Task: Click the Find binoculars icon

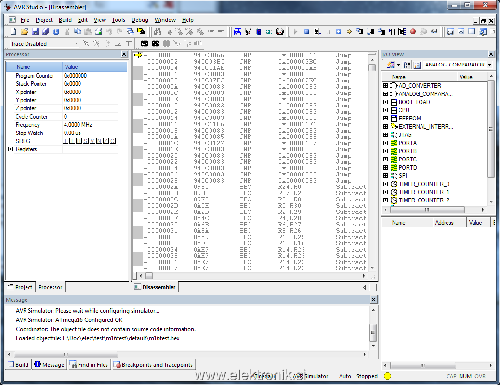Action: (x=157, y=32)
